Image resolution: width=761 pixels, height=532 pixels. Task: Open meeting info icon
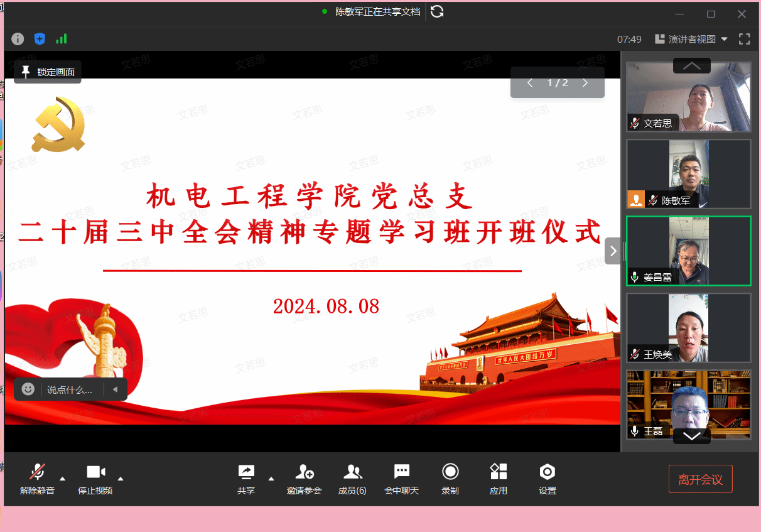[x=18, y=39]
